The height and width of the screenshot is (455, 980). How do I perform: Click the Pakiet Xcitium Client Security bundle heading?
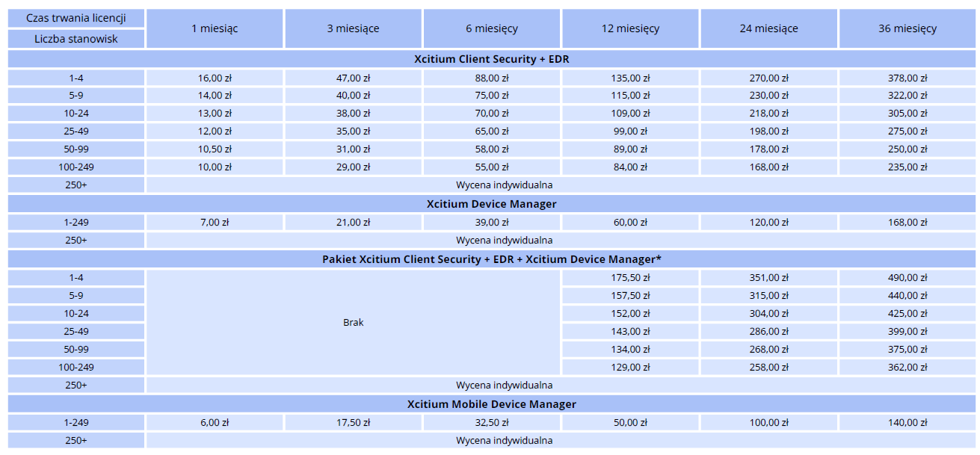491,259
